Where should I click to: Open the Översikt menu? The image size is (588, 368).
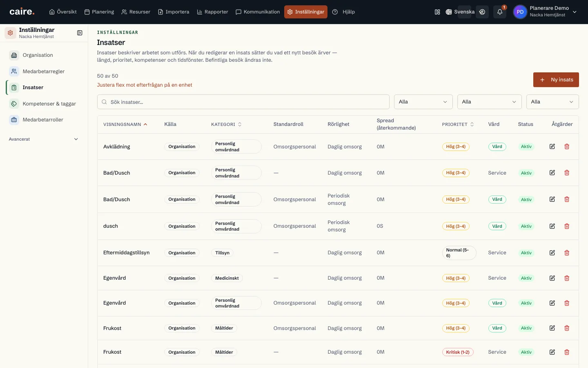[x=63, y=12]
